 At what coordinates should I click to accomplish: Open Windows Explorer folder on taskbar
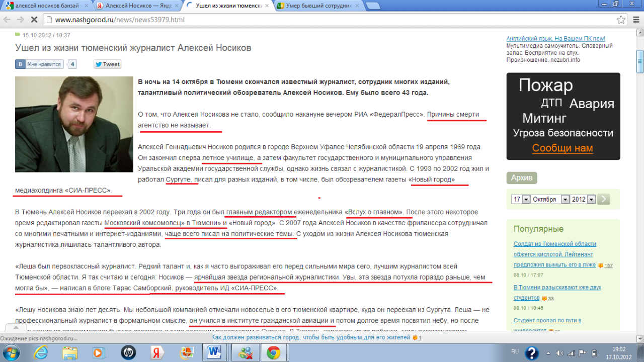70,353
